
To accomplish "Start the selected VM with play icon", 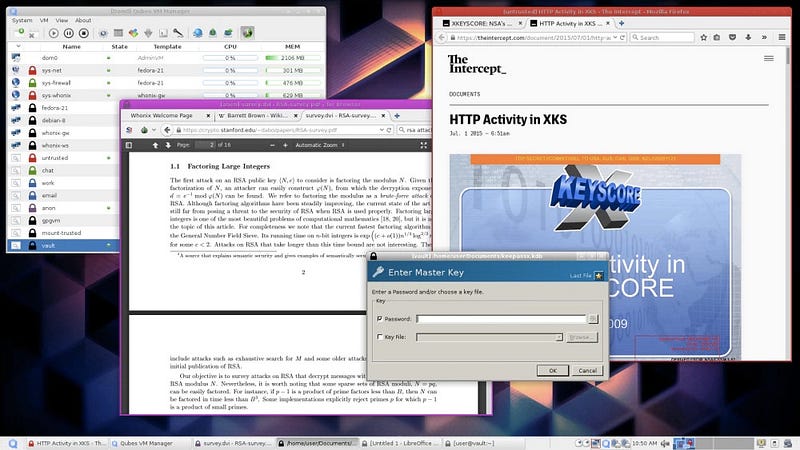I will (54, 33).
